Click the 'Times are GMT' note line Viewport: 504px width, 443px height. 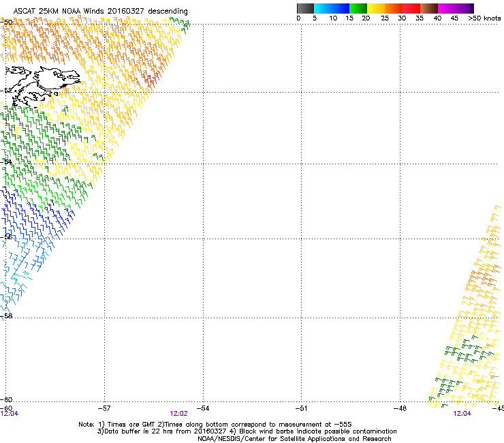[x=215, y=425]
